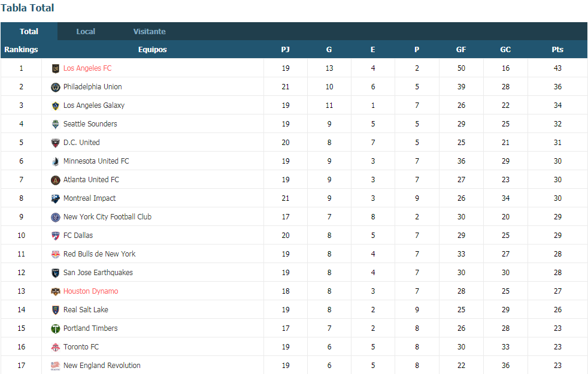The image size is (588, 374).
Task: Select the Total standings tab
Action: (x=29, y=31)
